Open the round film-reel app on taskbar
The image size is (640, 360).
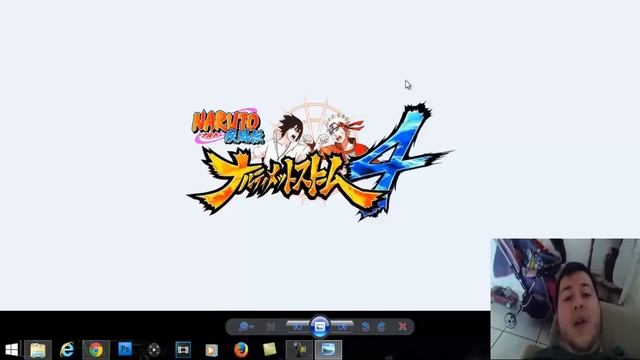[x=154, y=350]
